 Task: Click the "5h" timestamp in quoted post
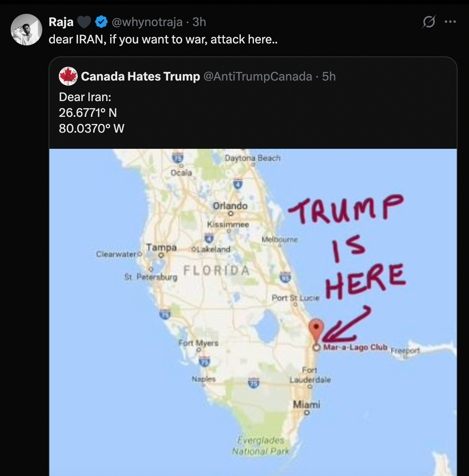coord(329,76)
